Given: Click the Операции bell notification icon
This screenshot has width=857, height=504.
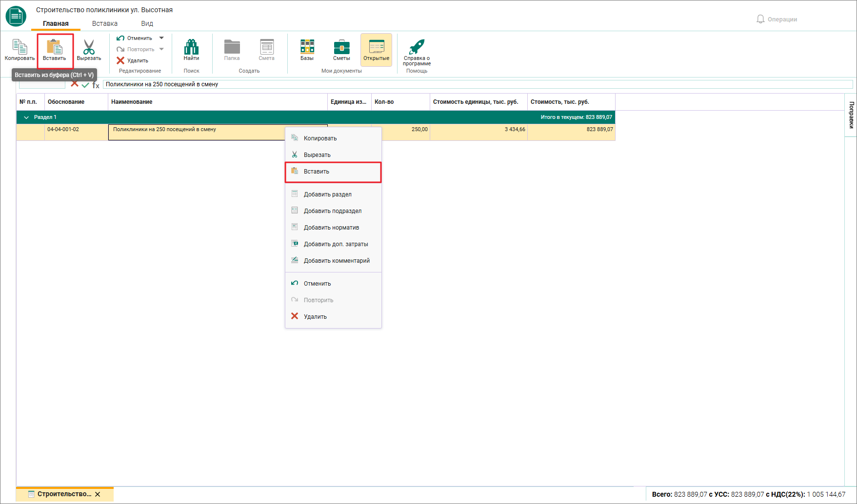Looking at the screenshot, I should 760,19.
